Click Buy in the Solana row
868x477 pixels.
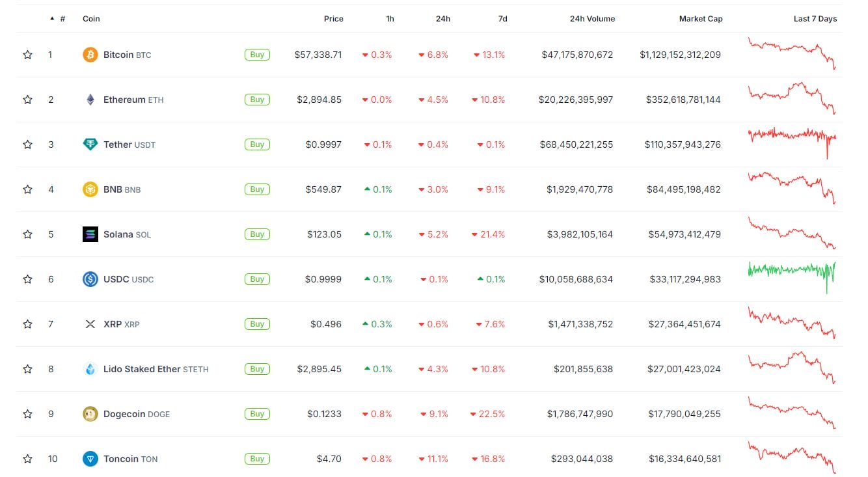[257, 234]
